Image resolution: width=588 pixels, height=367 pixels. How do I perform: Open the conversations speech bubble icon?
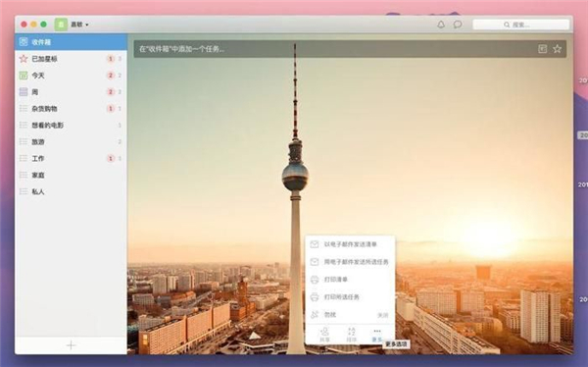pos(458,25)
